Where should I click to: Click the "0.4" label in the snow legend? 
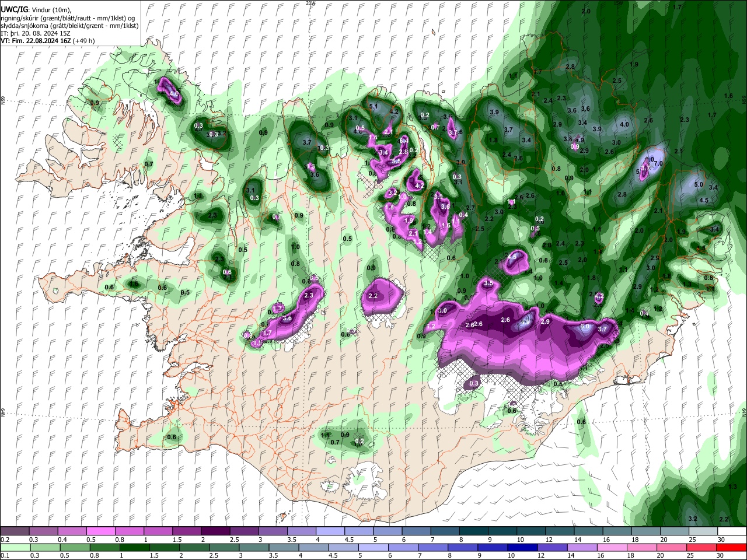coord(62,540)
